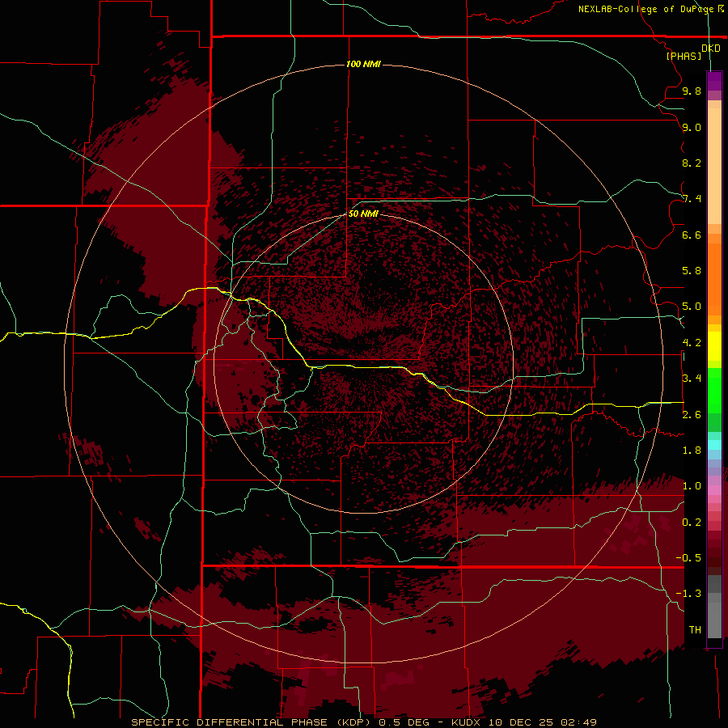This screenshot has height=728, width=728.
Task: Click the 9.0 value on the color scale
Action: click(692, 127)
